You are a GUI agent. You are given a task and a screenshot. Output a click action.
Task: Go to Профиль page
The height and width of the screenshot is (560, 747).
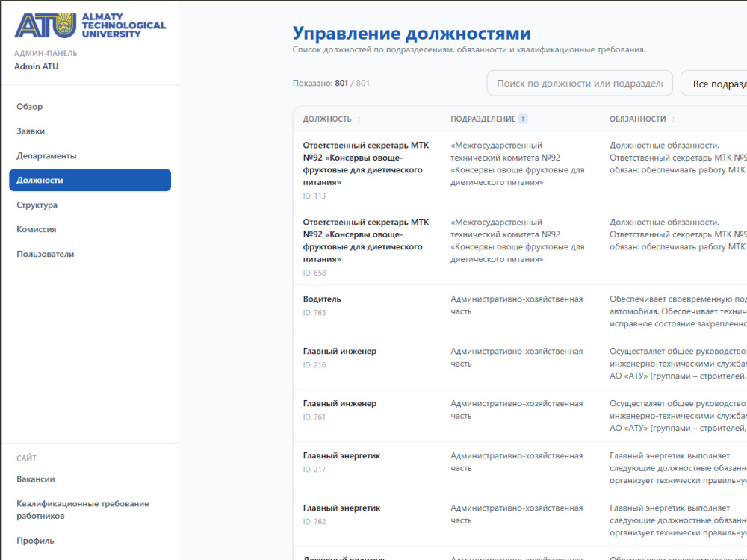pyautogui.click(x=90, y=541)
